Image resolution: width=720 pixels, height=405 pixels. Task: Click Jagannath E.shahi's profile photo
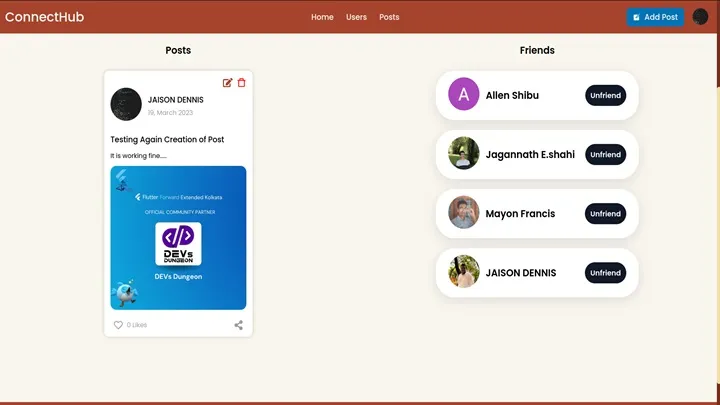[x=463, y=154]
